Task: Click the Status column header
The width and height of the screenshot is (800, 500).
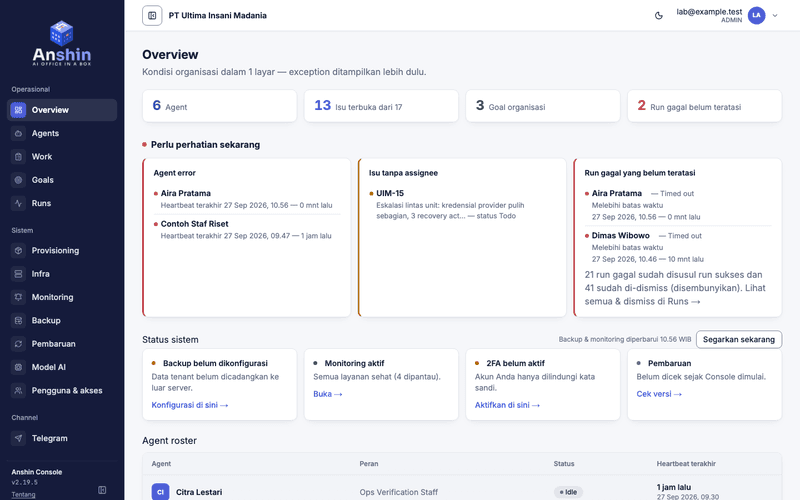Action: [x=564, y=464]
